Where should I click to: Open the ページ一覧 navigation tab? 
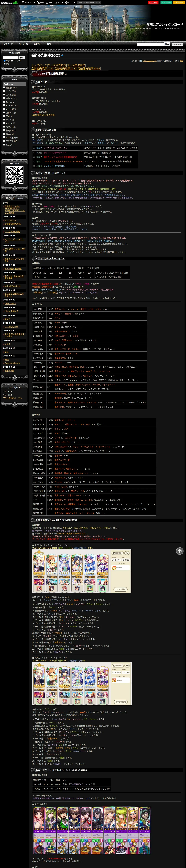(x=23, y=44)
